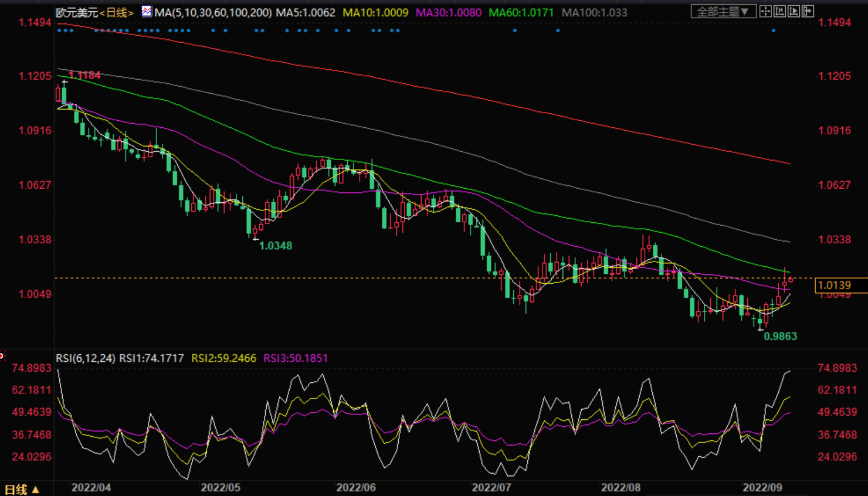Click the MA(5,10,30,60,100,200) indicator label

coord(213,12)
